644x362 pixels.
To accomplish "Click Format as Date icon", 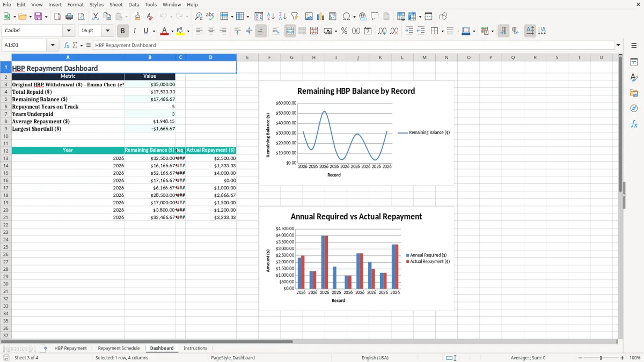I will (x=368, y=31).
